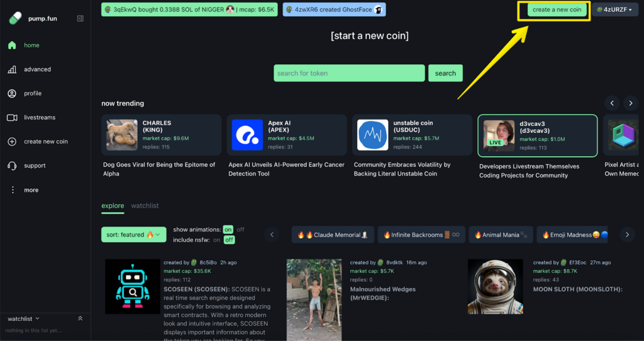The height and width of the screenshot is (341, 644).
Task: Turn show animations off
Action: pyautogui.click(x=240, y=230)
